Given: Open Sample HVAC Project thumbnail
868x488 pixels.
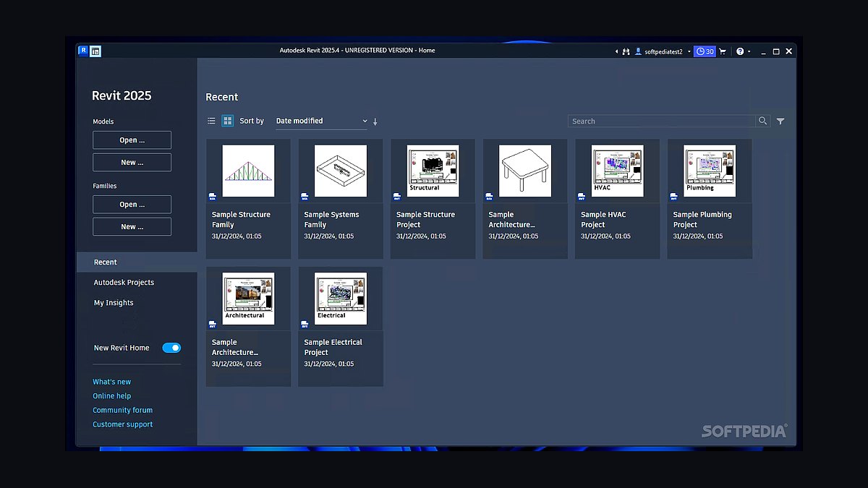Looking at the screenshot, I should 617,171.
